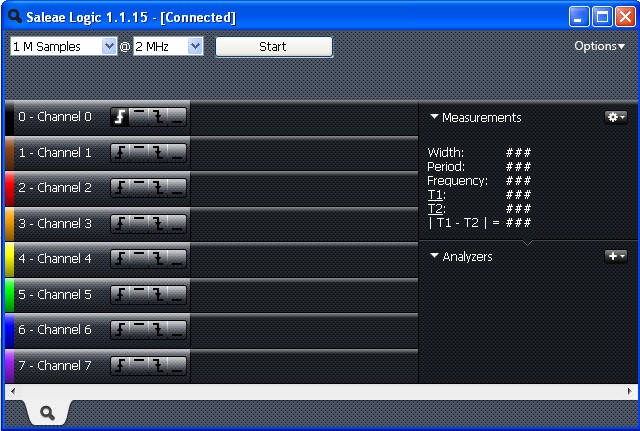This screenshot has width=640, height=431.
Task: Set falling edge trigger on Channel 1
Action: click(x=158, y=153)
